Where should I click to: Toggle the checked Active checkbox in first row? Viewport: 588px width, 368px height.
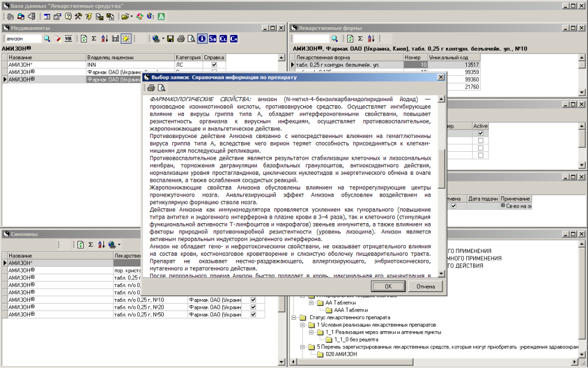pyautogui.click(x=481, y=133)
